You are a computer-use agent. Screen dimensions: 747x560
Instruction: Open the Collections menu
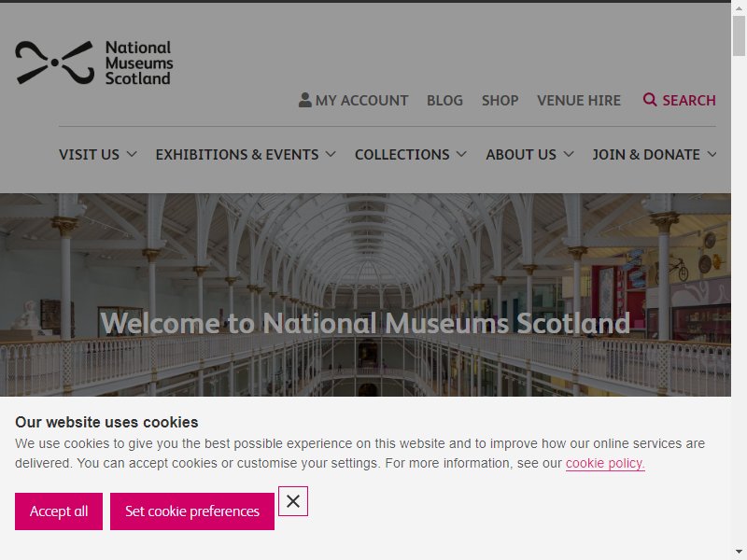(x=402, y=155)
